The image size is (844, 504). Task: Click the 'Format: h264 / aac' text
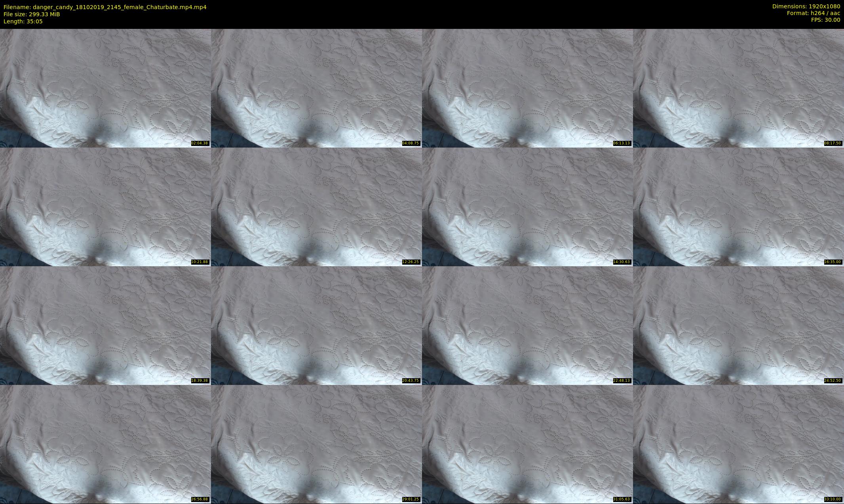pos(814,13)
